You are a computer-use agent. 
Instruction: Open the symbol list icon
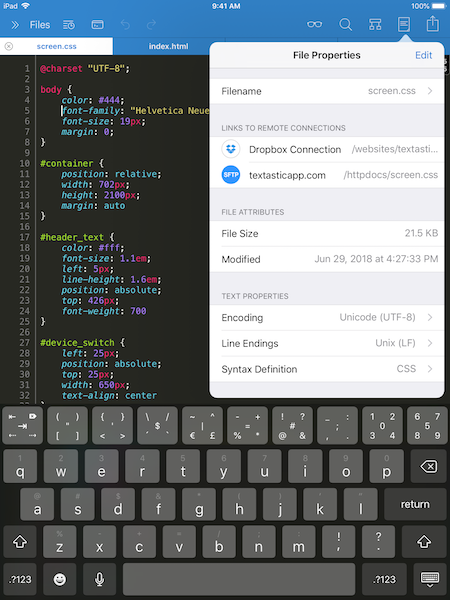pos(375,25)
